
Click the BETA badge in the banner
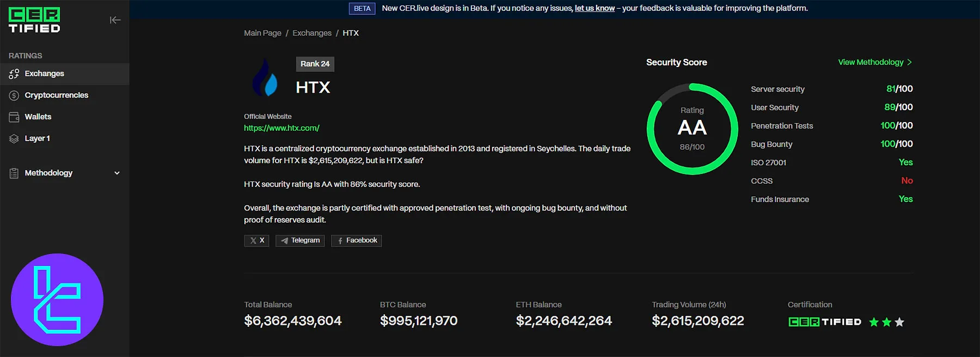(x=362, y=8)
